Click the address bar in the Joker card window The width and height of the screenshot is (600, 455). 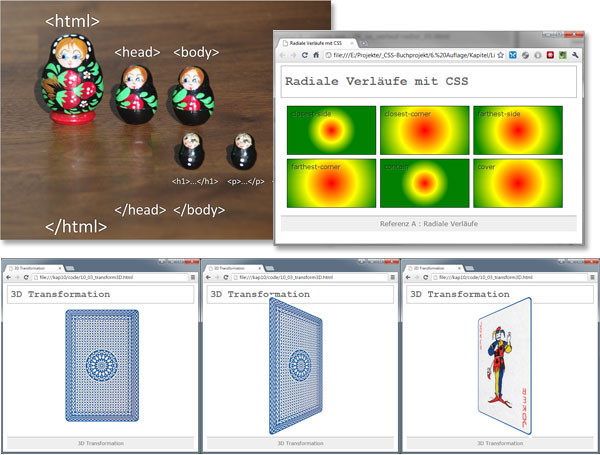click(510, 277)
